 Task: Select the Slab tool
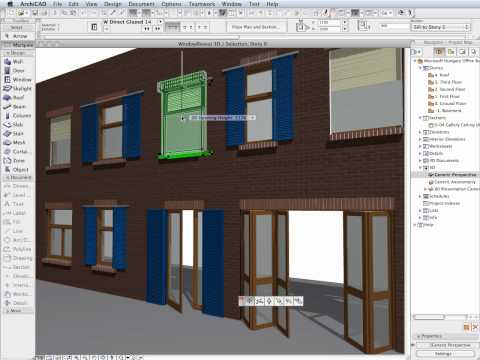pyautogui.click(x=18, y=125)
